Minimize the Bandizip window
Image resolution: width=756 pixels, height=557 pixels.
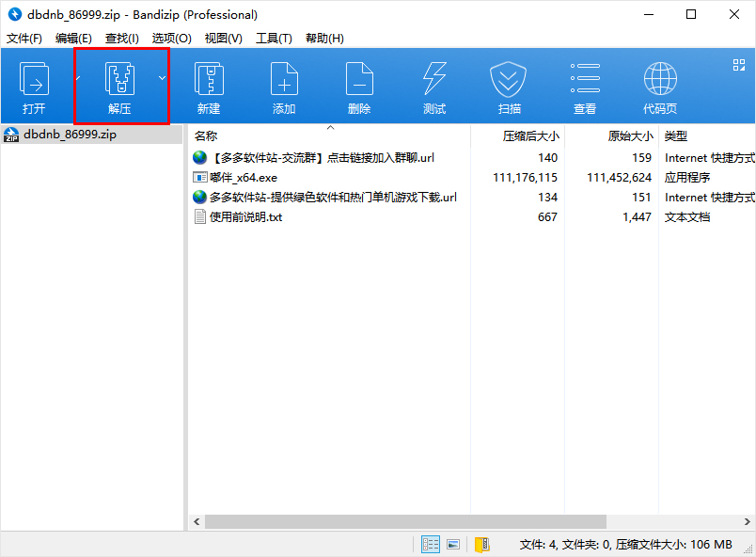coord(649,14)
